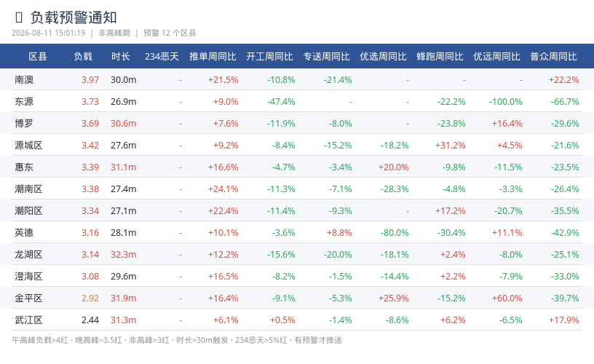The width and height of the screenshot is (594, 364).
Task: Click the 负载 column header
Action: pyautogui.click(x=83, y=57)
